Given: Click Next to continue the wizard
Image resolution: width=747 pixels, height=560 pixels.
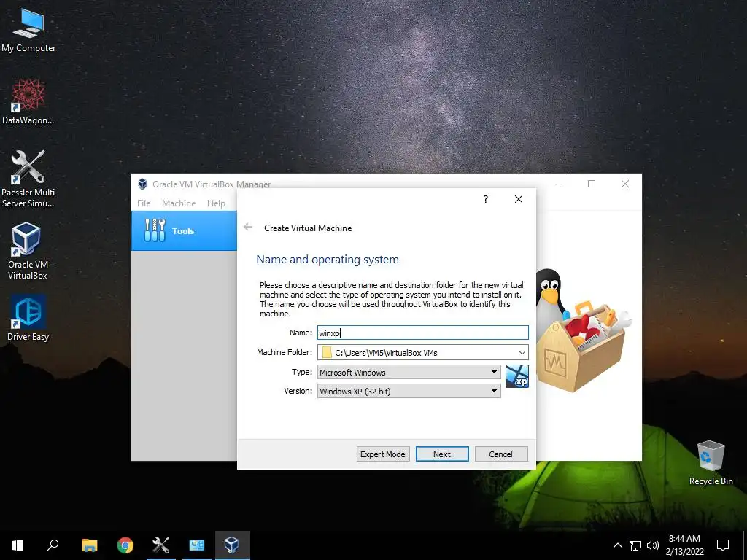Looking at the screenshot, I should coord(442,454).
